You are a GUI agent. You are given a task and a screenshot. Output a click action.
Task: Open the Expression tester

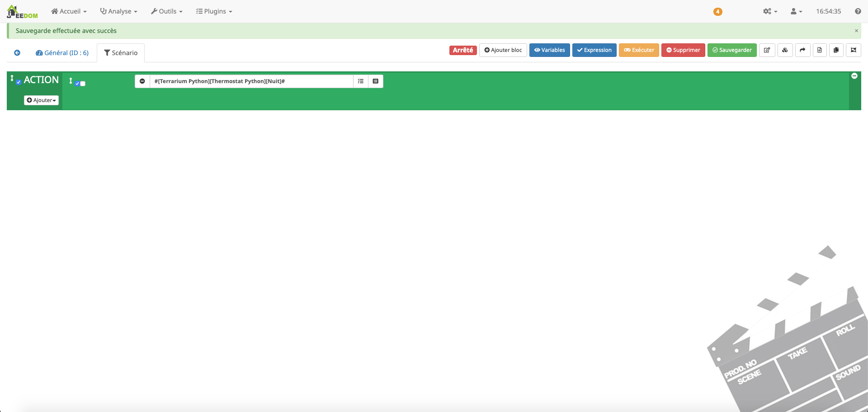click(594, 50)
